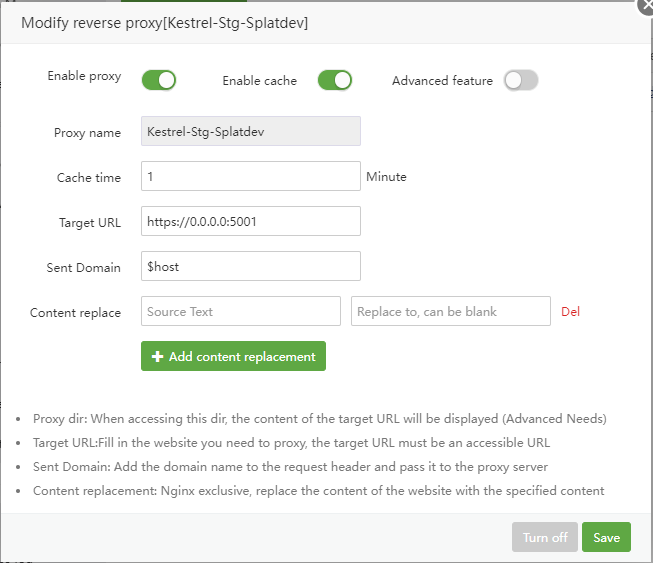Focus the 'Replace to, can be blank' field
The height and width of the screenshot is (563, 653).
[450, 311]
